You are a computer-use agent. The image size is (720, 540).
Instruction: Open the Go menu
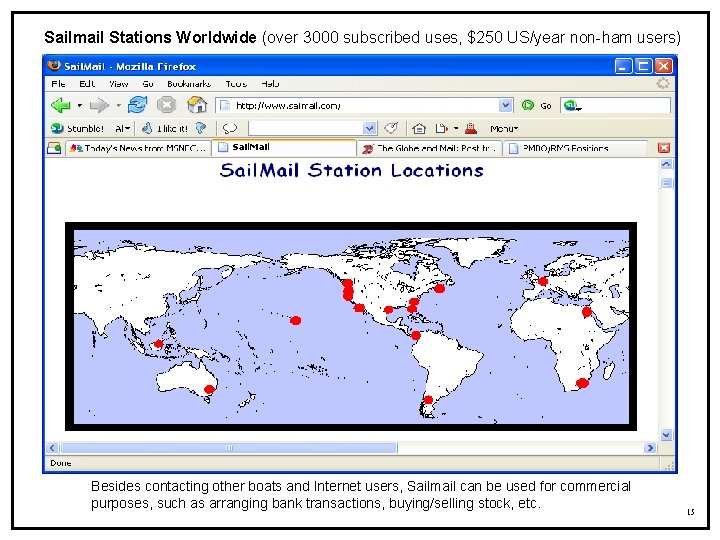147,84
